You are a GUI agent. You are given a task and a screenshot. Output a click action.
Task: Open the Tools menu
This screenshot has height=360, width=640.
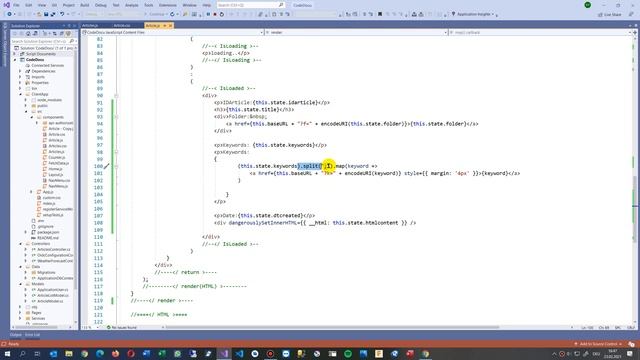[149, 5]
